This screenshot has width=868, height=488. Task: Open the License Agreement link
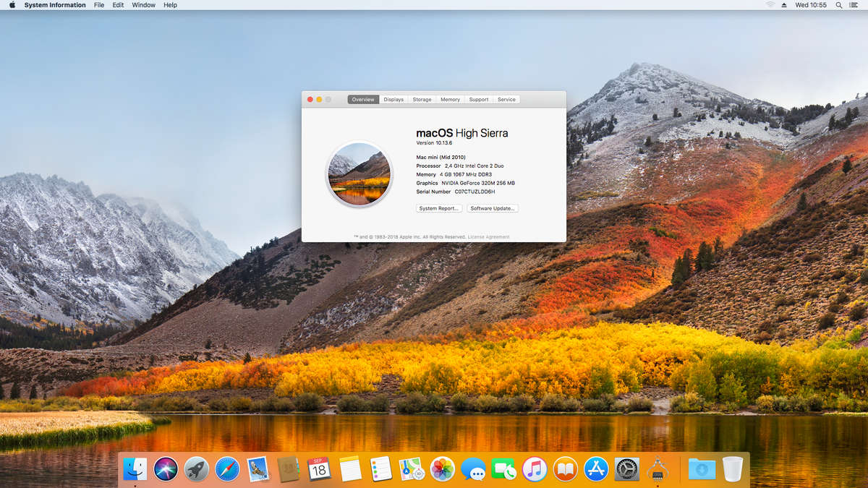tap(489, 236)
